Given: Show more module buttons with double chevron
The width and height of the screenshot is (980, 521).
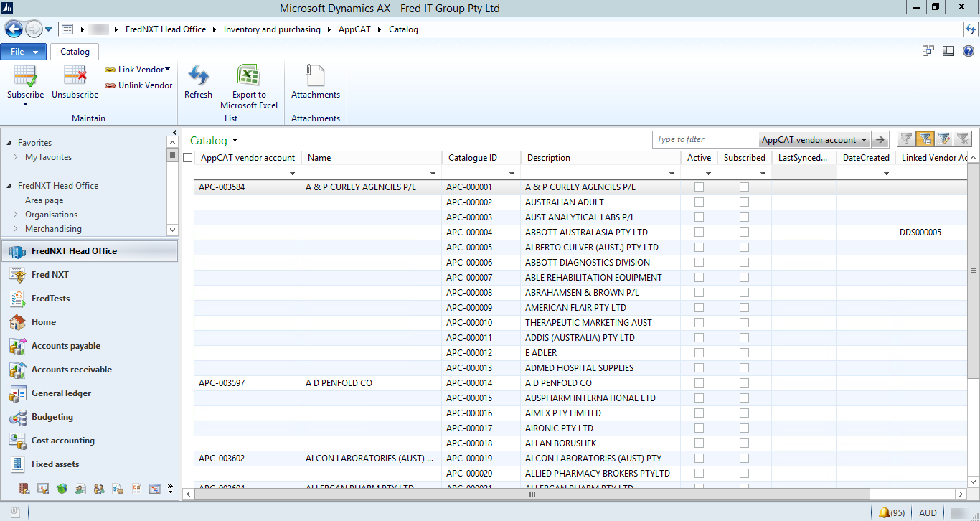Looking at the screenshot, I should click(x=170, y=489).
